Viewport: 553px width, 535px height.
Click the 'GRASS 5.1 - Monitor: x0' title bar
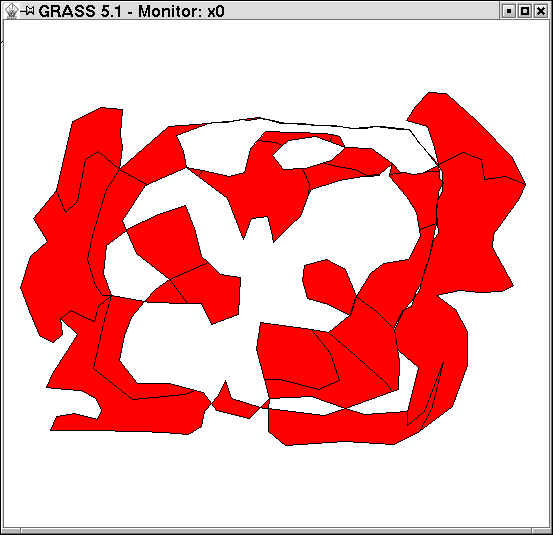(131, 11)
